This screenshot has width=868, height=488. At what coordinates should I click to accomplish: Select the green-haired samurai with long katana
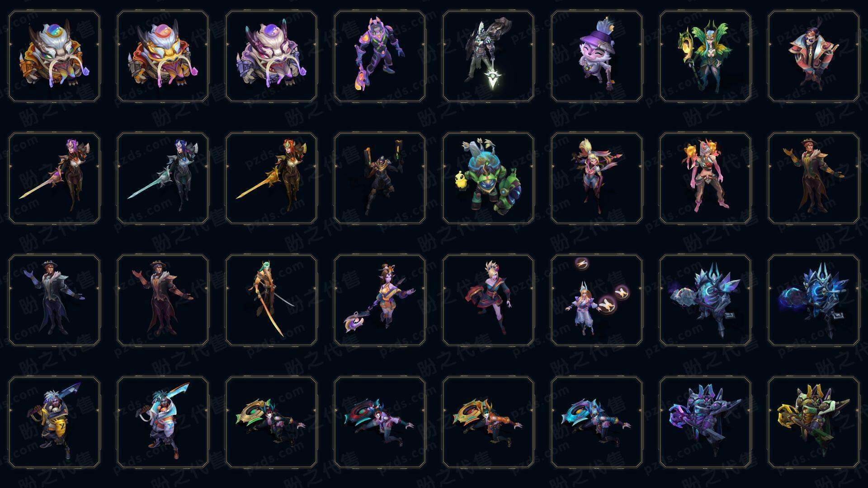(x=271, y=300)
